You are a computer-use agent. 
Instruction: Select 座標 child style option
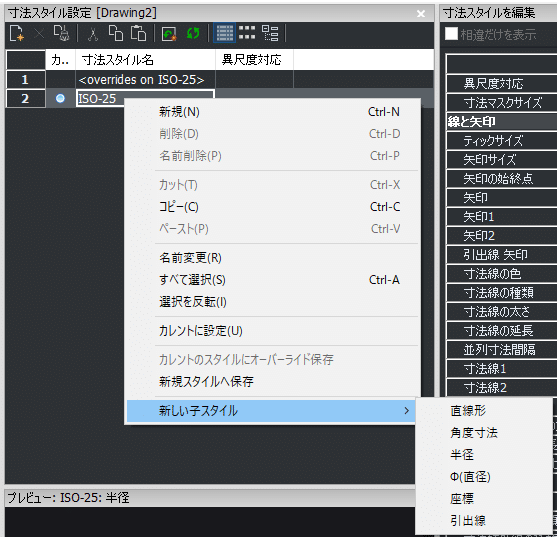click(x=484, y=499)
